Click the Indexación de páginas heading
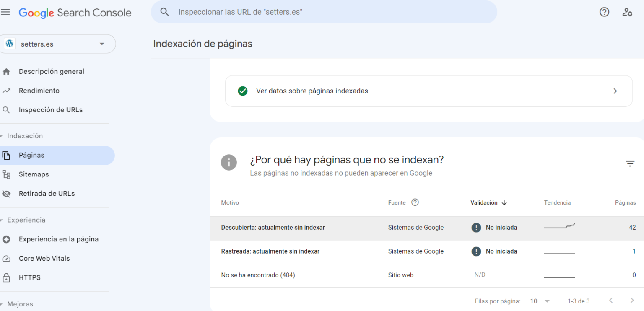This screenshot has height=311, width=644. click(203, 44)
